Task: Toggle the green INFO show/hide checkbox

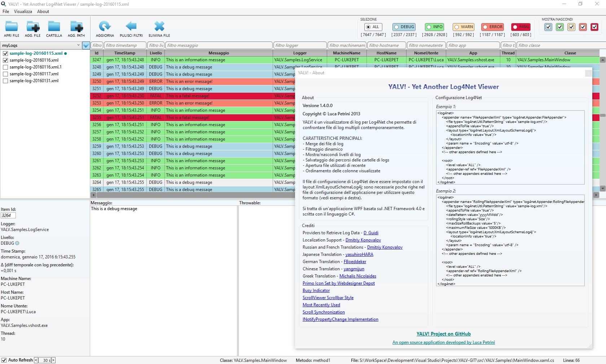Action: click(560, 27)
